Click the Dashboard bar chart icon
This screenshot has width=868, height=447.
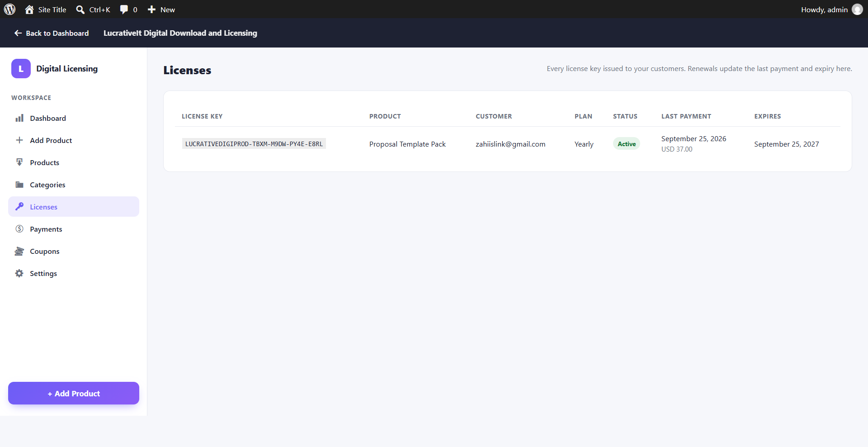click(x=19, y=118)
